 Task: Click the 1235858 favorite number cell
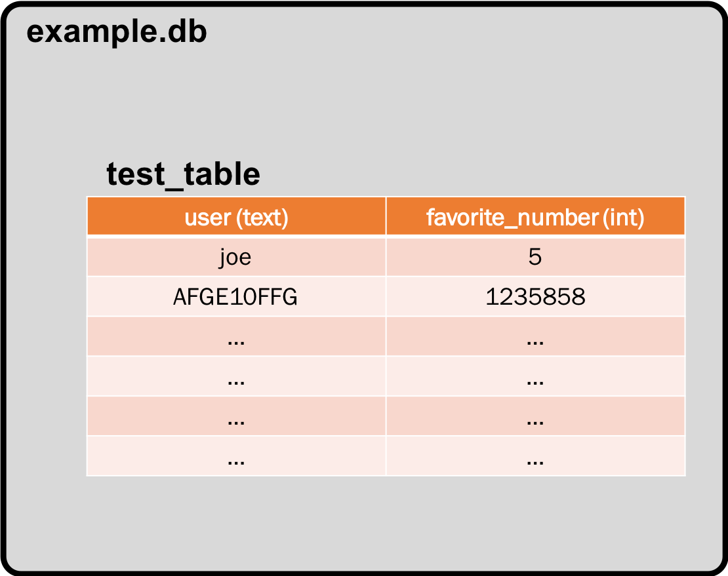[535, 298]
